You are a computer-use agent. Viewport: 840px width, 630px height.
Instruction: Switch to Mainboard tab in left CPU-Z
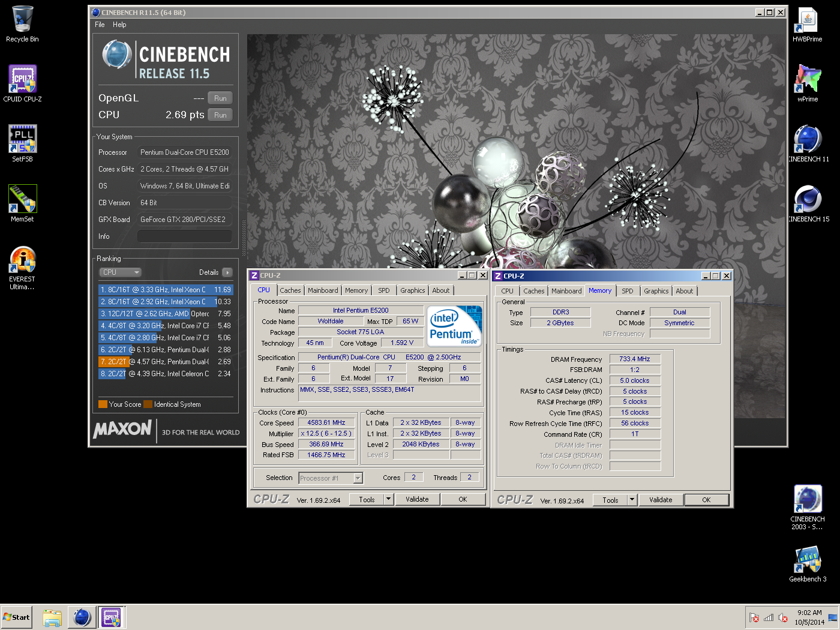click(323, 290)
